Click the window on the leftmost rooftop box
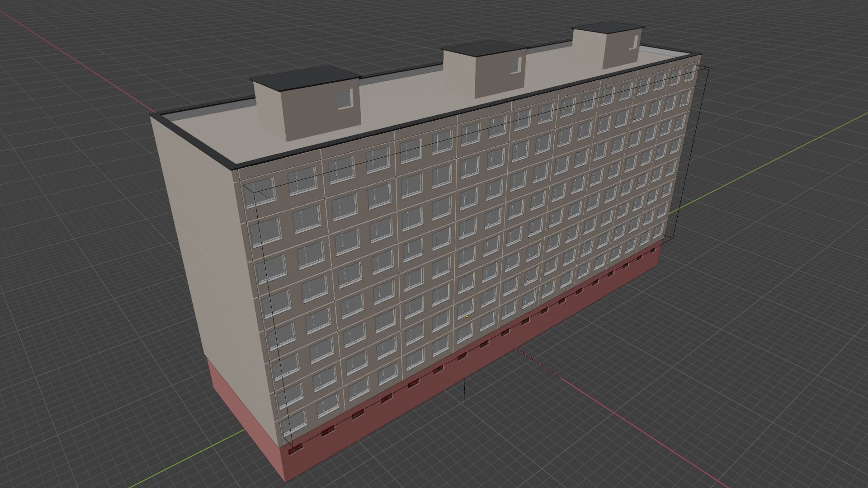The height and width of the screenshot is (488, 868). pyautogui.click(x=345, y=98)
